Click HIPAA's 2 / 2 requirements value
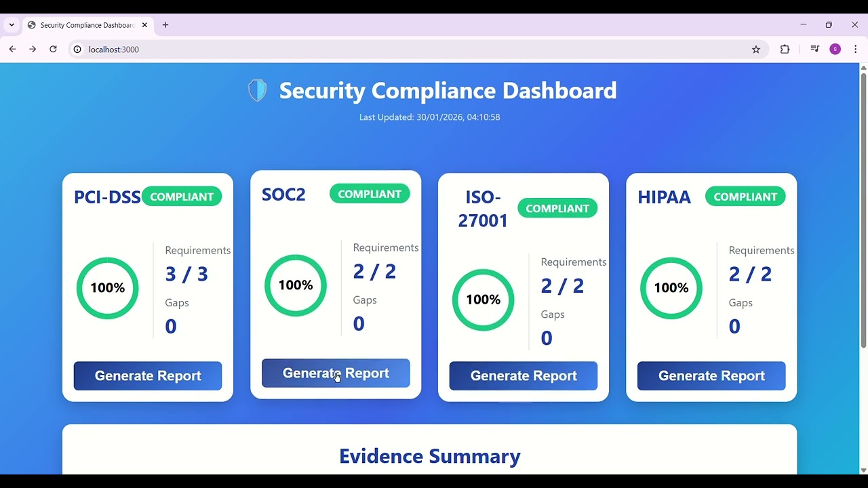Screen dimensions: 868x488 750,274
